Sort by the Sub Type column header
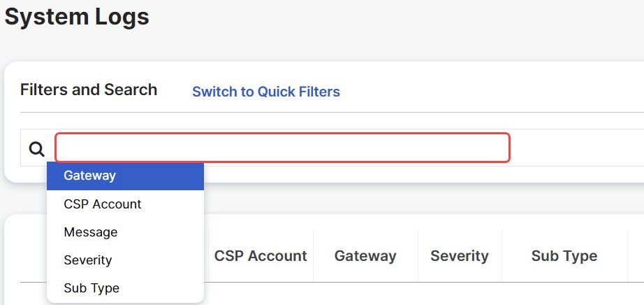The image size is (644, 305). (x=564, y=255)
